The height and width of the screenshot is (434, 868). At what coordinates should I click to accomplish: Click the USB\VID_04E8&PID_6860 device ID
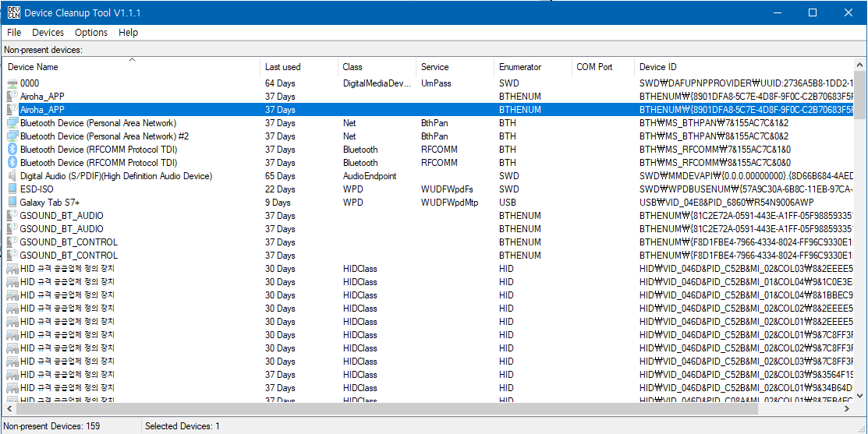727,203
